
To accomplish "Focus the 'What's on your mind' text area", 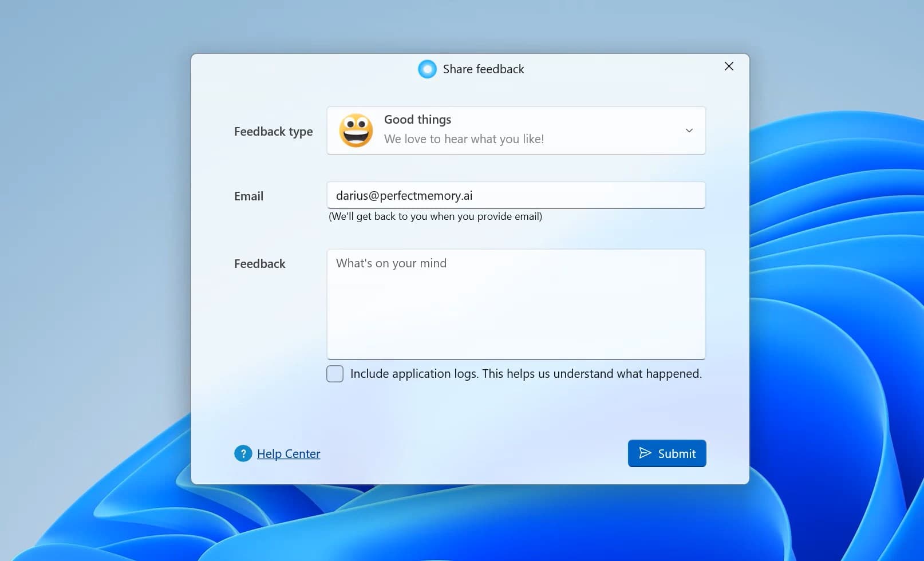I will coord(515,304).
